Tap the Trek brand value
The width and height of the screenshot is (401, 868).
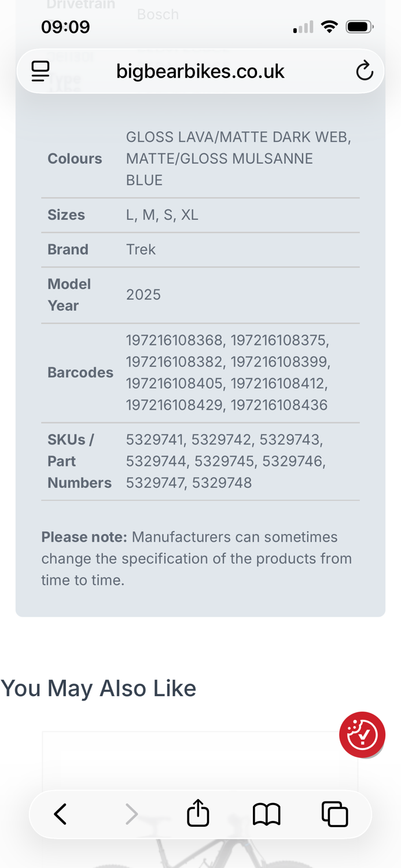click(x=141, y=249)
